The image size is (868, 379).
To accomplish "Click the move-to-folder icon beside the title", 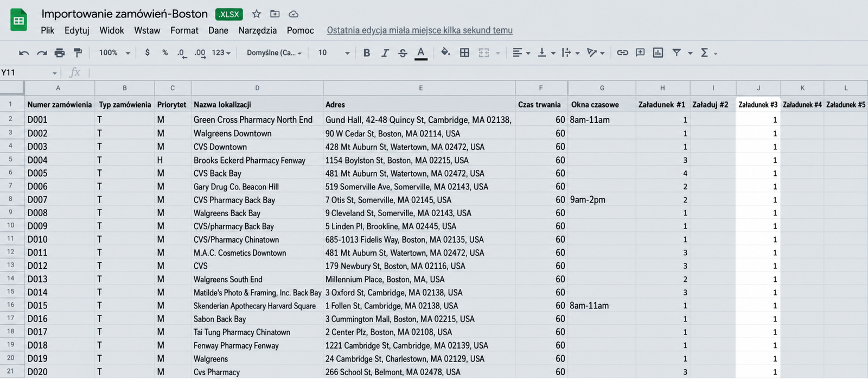I will (x=275, y=14).
